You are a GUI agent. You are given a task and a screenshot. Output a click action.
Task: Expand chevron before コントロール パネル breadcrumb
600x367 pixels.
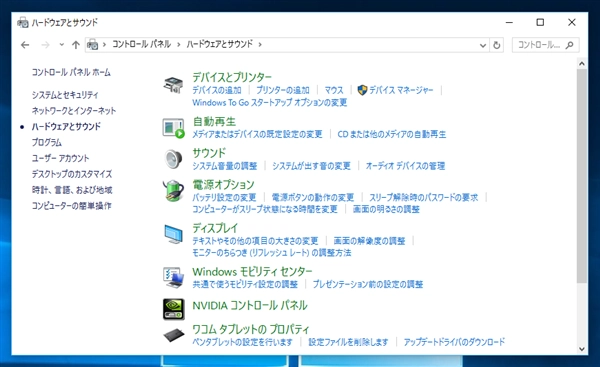click(104, 45)
